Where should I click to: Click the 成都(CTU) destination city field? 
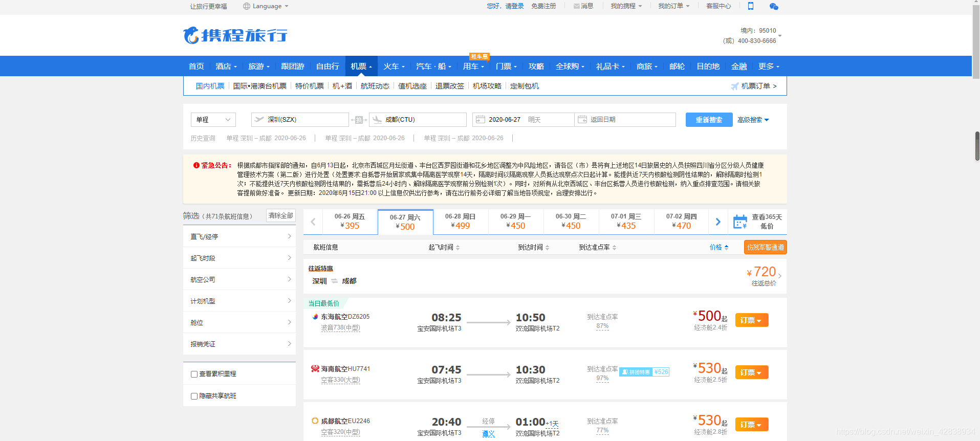coord(418,119)
